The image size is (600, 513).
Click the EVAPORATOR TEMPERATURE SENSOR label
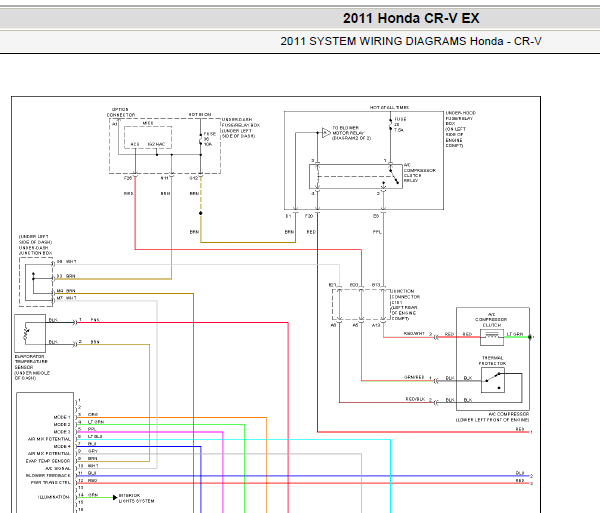(32, 367)
